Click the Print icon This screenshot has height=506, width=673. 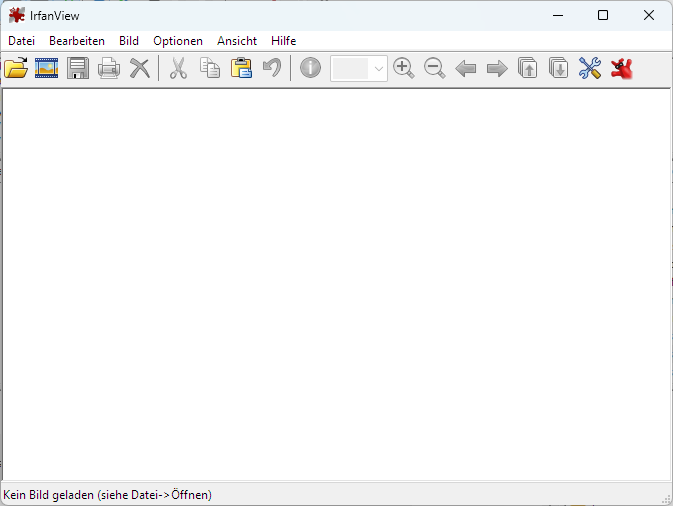tap(109, 68)
